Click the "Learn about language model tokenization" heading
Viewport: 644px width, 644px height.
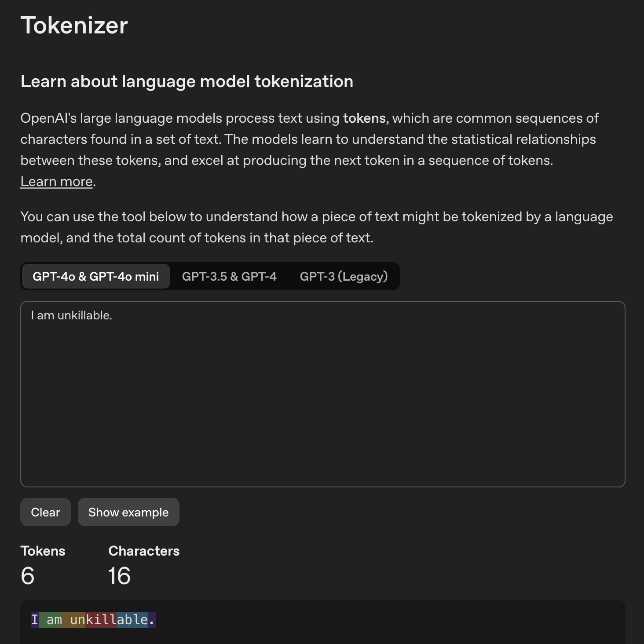point(187,81)
